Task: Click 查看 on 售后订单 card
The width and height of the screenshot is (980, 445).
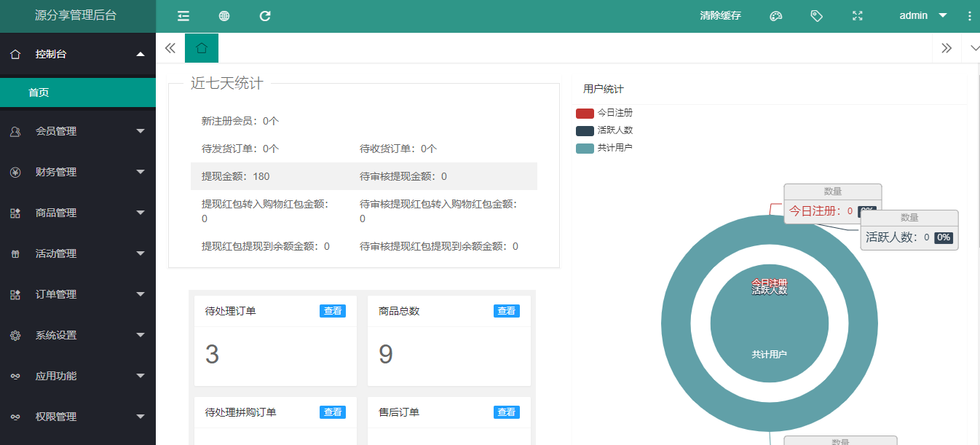Action: [507, 412]
